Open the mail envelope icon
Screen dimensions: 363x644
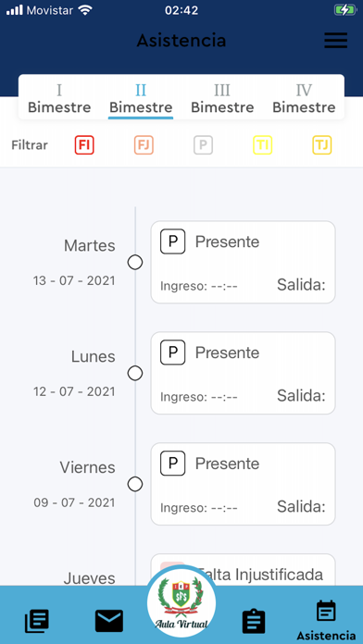[109, 621]
